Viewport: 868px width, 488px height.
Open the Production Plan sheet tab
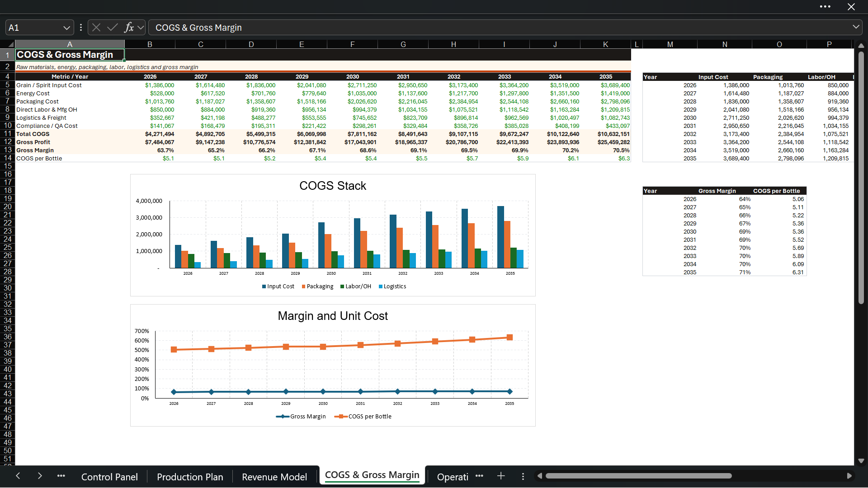[190, 477]
